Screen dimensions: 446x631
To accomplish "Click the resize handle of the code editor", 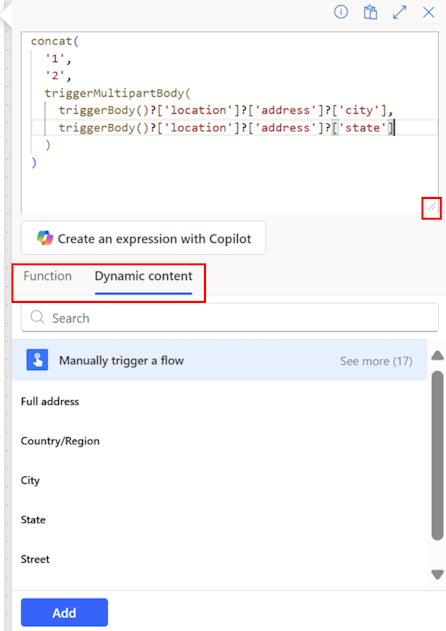I will (x=432, y=208).
